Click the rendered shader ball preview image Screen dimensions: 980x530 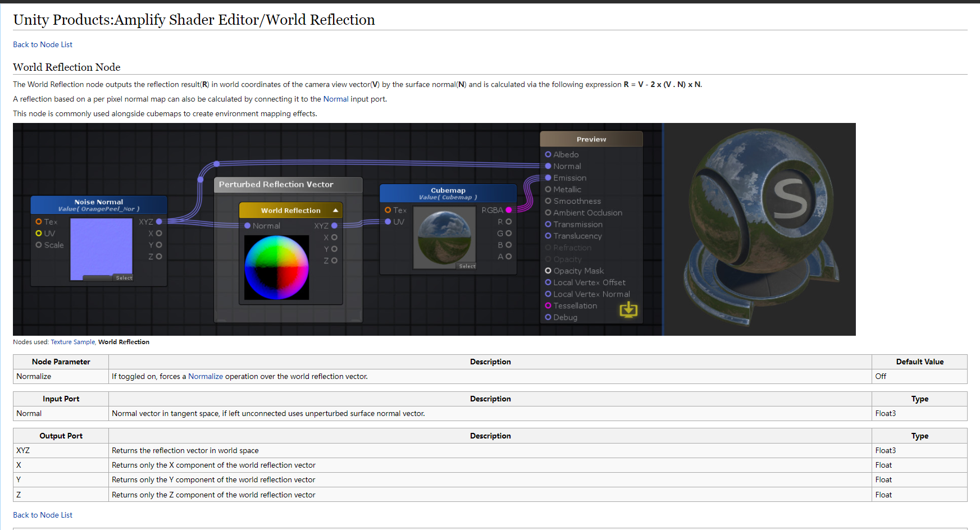click(x=760, y=229)
